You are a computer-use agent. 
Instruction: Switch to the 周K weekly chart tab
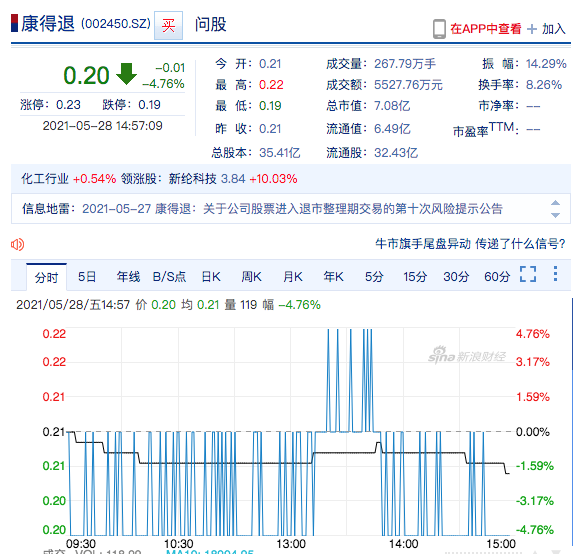coord(251,277)
